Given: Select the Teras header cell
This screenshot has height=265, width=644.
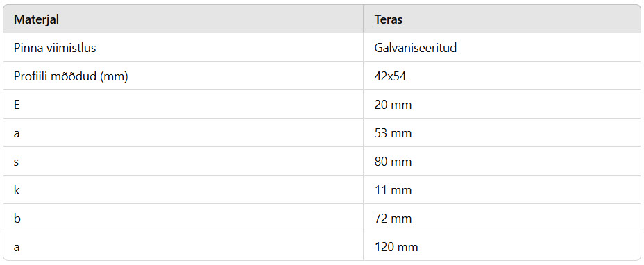Looking at the screenshot, I should click(x=502, y=19).
